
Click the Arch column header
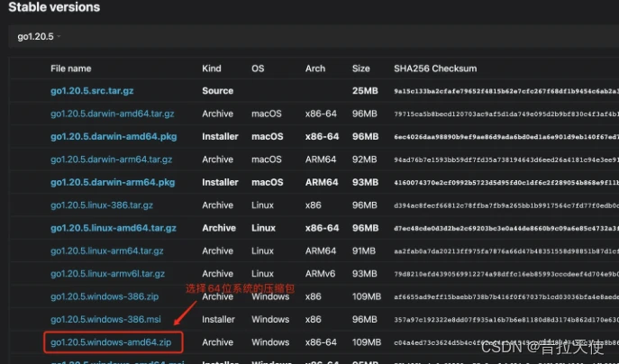pos(315,68)
